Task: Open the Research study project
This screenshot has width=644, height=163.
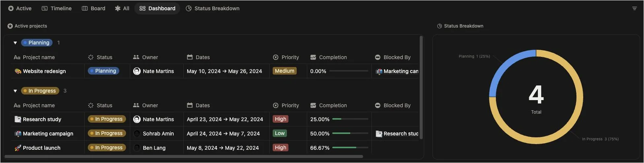Action: pos(42,119)
